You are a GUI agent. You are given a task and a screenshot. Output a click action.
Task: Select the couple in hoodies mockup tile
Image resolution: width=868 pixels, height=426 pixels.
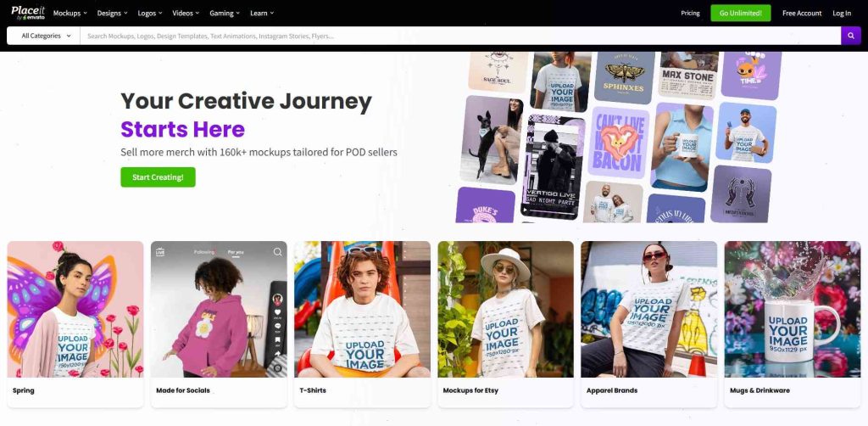point(612,202)
